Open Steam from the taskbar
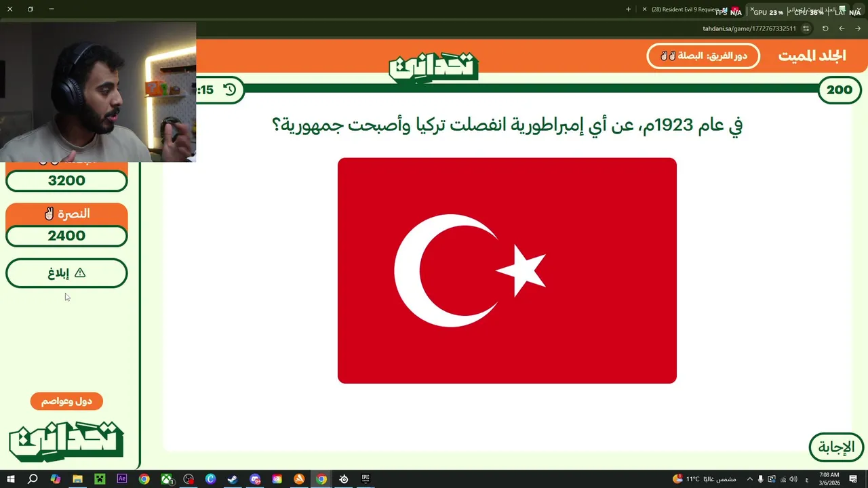Screen dimensions: 868x488 (233, 479)
